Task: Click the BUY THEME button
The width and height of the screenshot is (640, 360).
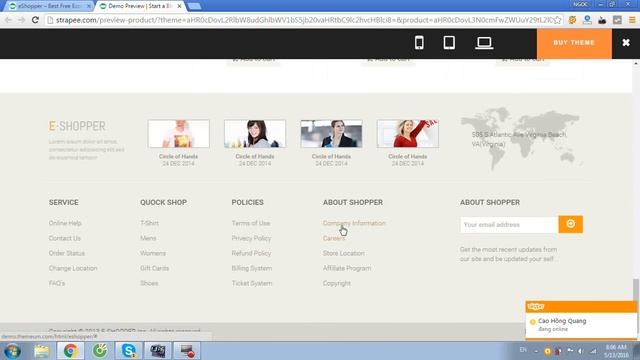Action: click(x=574, y=43)
